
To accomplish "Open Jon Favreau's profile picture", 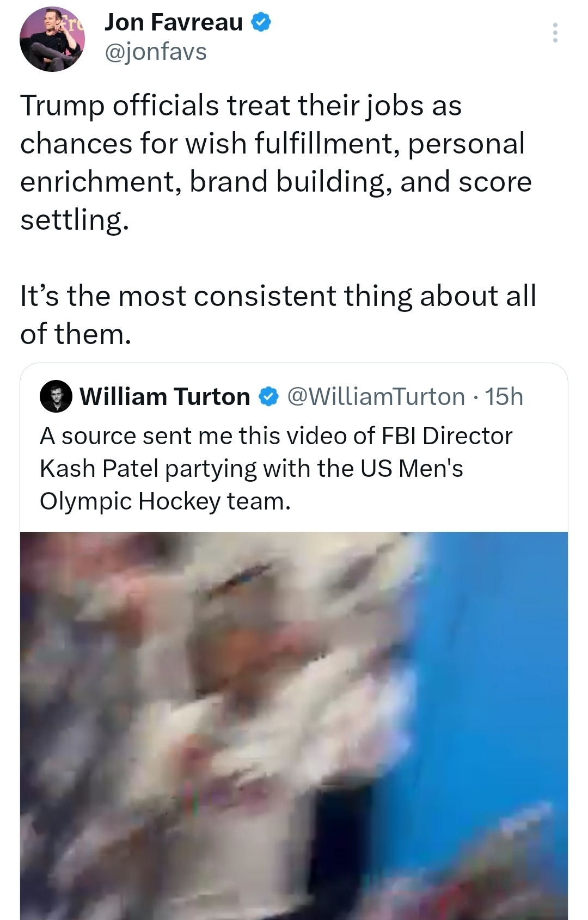I will [52, 39].
